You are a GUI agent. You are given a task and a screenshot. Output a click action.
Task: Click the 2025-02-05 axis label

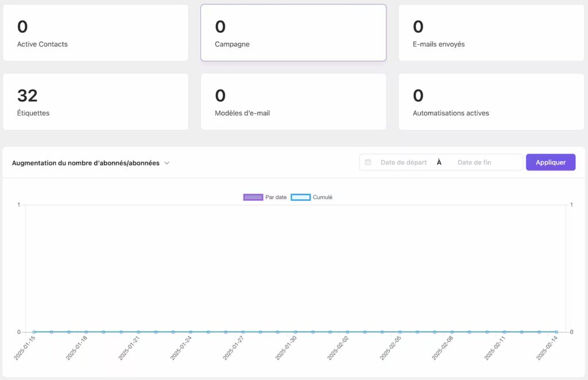click(390, 348)
